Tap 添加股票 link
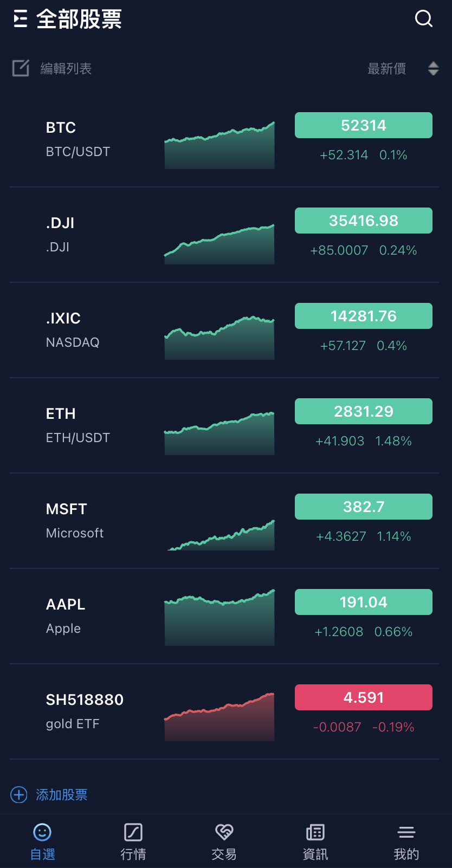Viewport: 452px width, 868px height. [x=62, y=795]
